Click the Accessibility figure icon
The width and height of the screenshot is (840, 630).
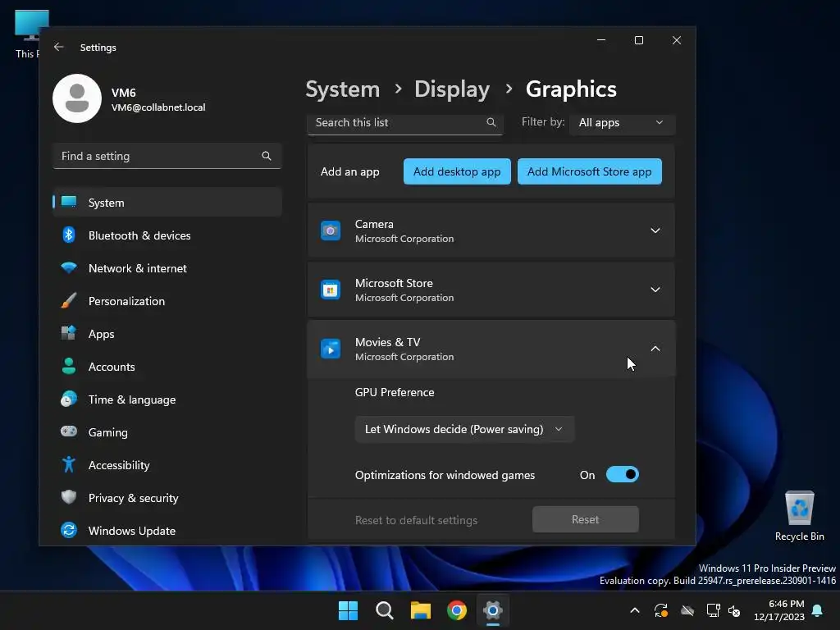click(x=69, y=464)
